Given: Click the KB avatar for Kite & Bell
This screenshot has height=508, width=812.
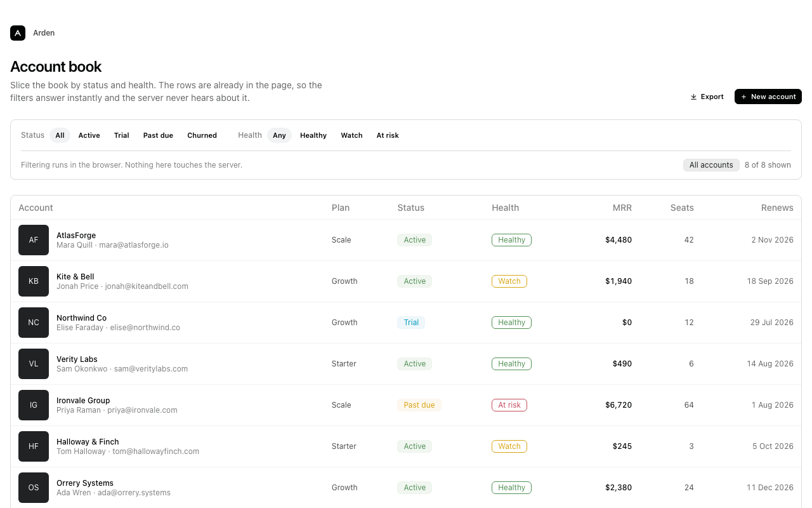Looking at the screenshot, I should point(34,281).
